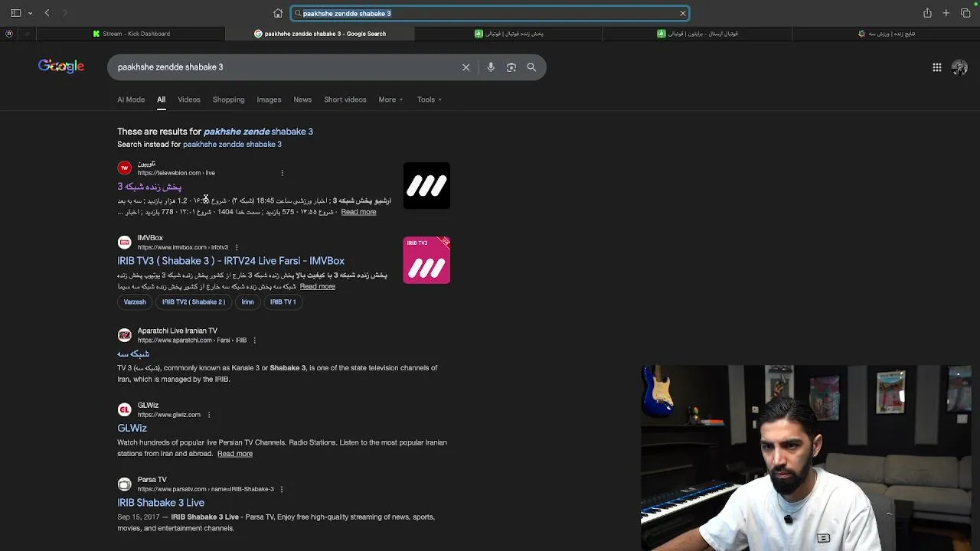The height and width of the screenshot is (551, 980).
Task: Select the IRIB TV 1 sitelink chip
Action: [283, 302]
